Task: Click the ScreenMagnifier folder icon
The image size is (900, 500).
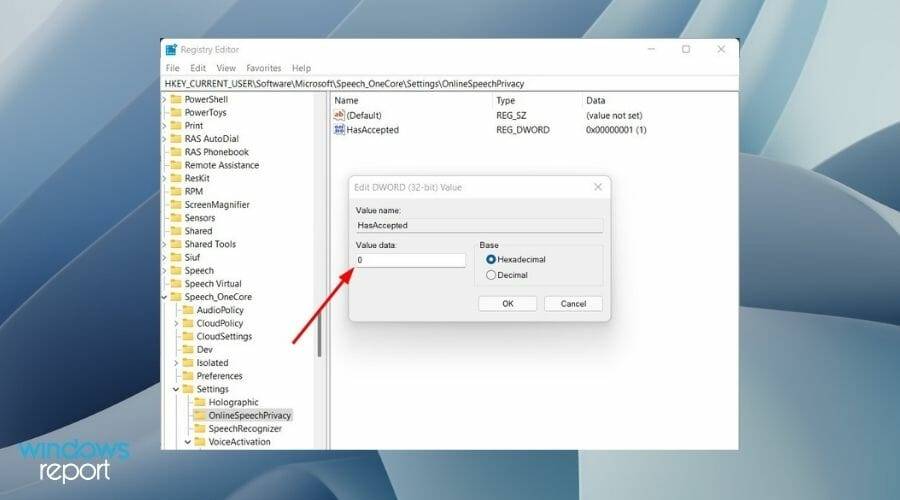Action: click(x=176, y=205)
